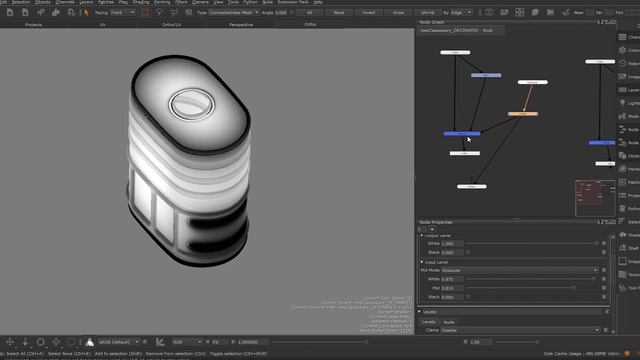This screenshot has height=360, width=640.
Task: Click the New project icon in the toolbar
Action: [10, 13]
